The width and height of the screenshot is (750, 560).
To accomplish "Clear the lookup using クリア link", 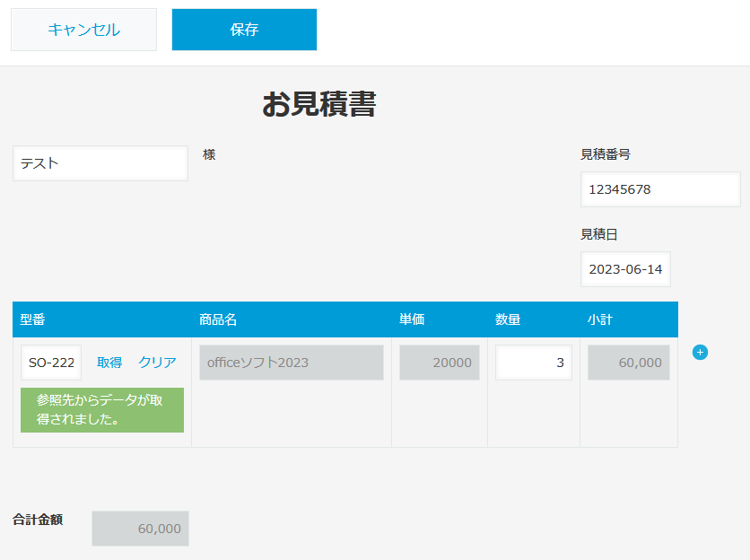I will (157, 363).
